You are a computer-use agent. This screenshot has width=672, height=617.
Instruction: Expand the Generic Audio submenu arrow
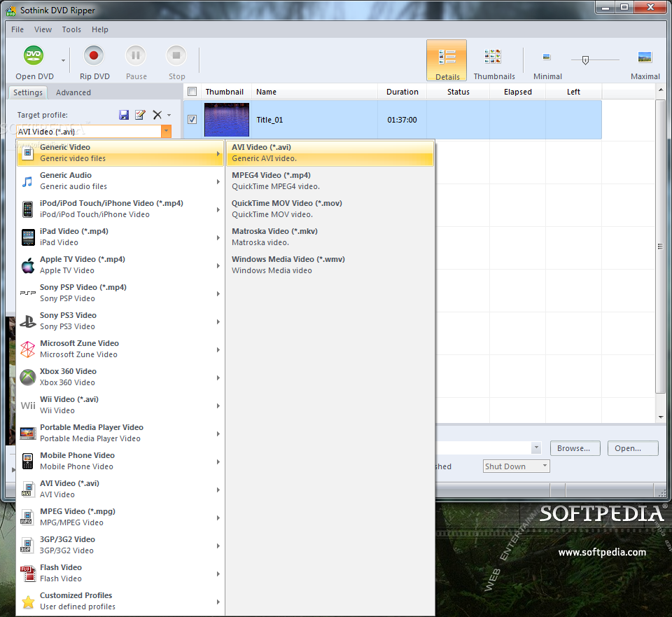[218, 181]
